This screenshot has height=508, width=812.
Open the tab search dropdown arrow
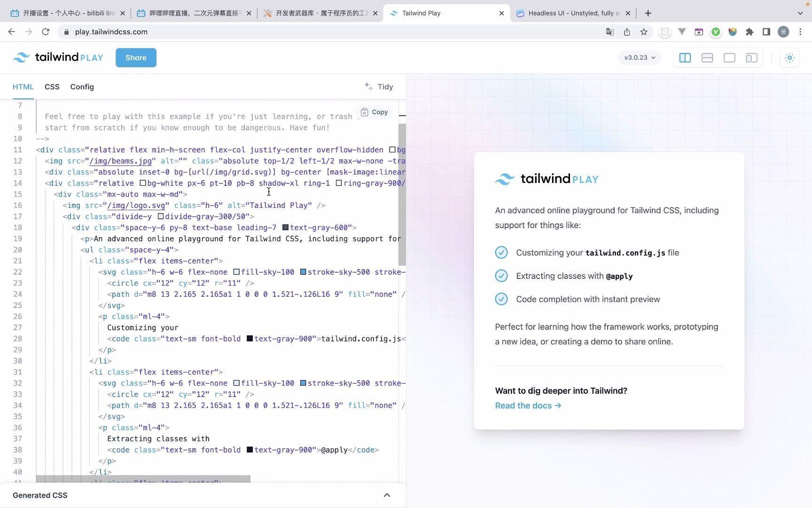point(800,13)
